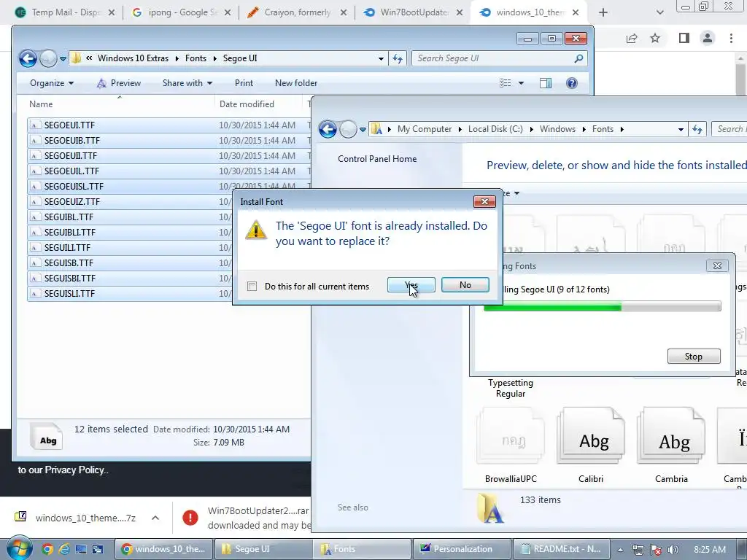Click Chrome share page icon

coord(632,38)
